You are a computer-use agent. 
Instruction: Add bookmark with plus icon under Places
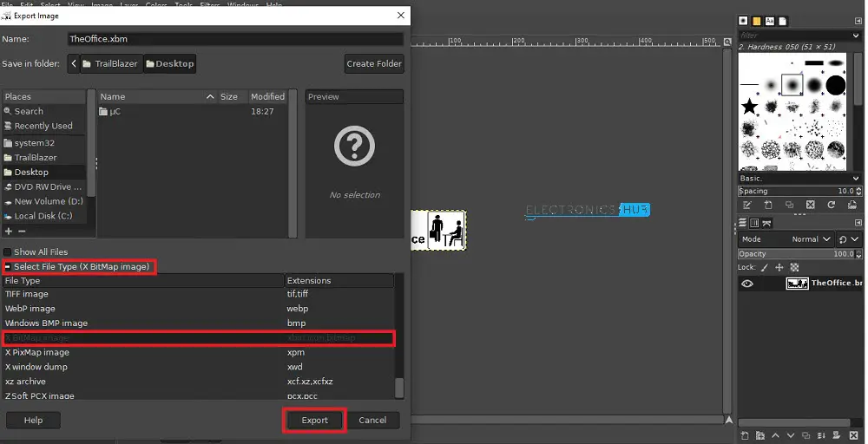(x=9, y=232)
